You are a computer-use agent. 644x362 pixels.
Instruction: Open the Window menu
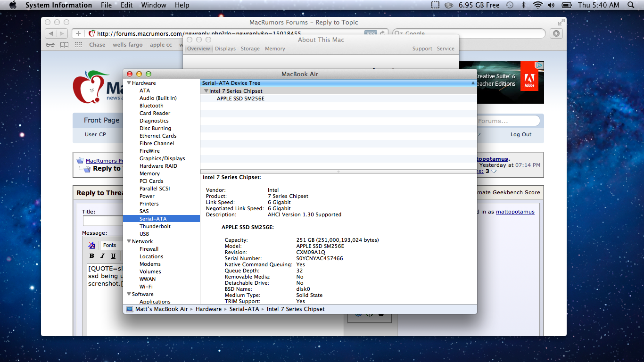click(x=154, y=5)
